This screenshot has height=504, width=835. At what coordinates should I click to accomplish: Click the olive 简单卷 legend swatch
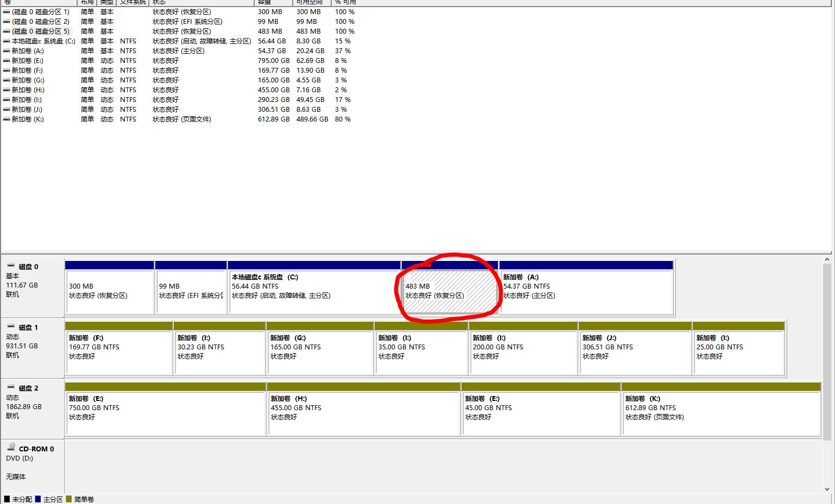(x=69, y=499)
